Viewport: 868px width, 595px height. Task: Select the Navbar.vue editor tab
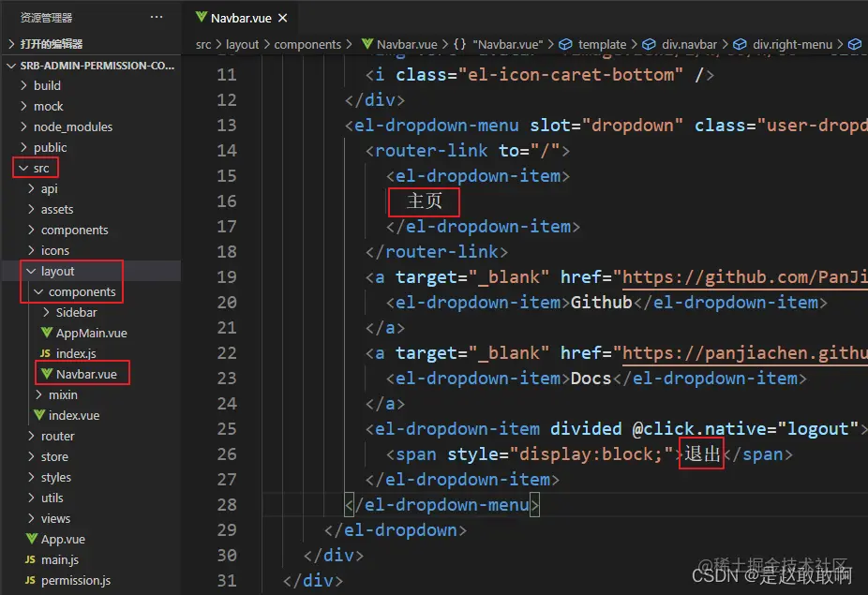(240, 18)
